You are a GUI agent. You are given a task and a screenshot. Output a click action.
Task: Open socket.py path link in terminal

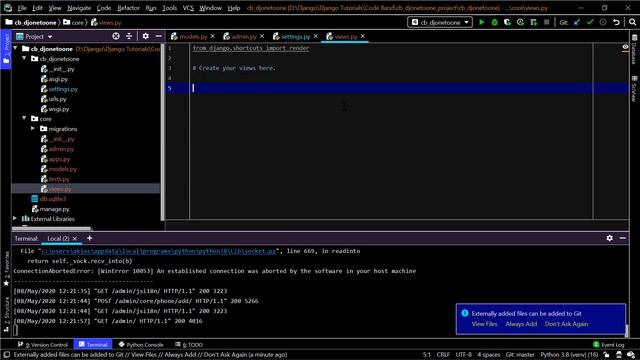[x=159, y=251]
